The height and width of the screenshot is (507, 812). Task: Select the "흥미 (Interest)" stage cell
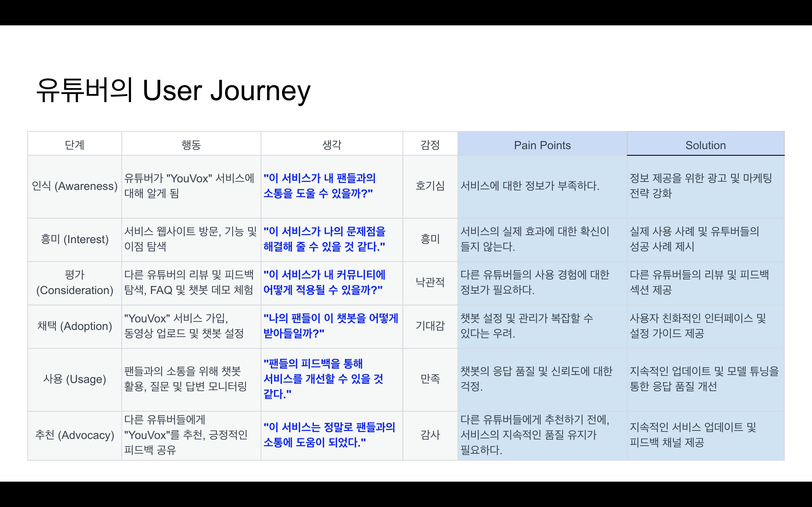coord(74,240)
